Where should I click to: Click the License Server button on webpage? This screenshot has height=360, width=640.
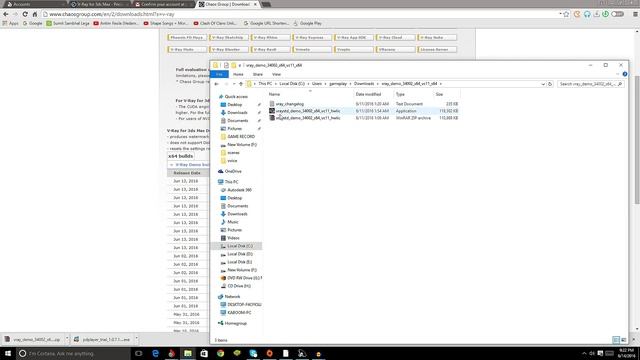(437, 49)
